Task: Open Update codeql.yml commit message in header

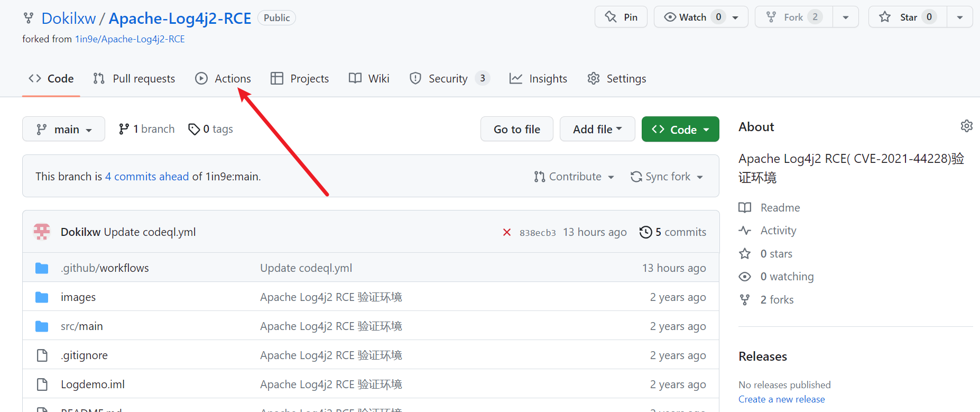Action: click(150, 232)
